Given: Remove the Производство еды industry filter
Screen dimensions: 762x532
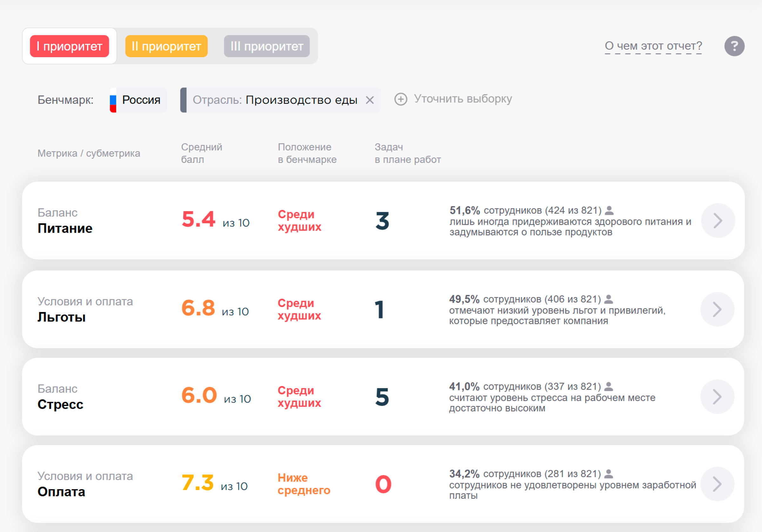Looking at the screenshot, I should click(x=370, y=100).
